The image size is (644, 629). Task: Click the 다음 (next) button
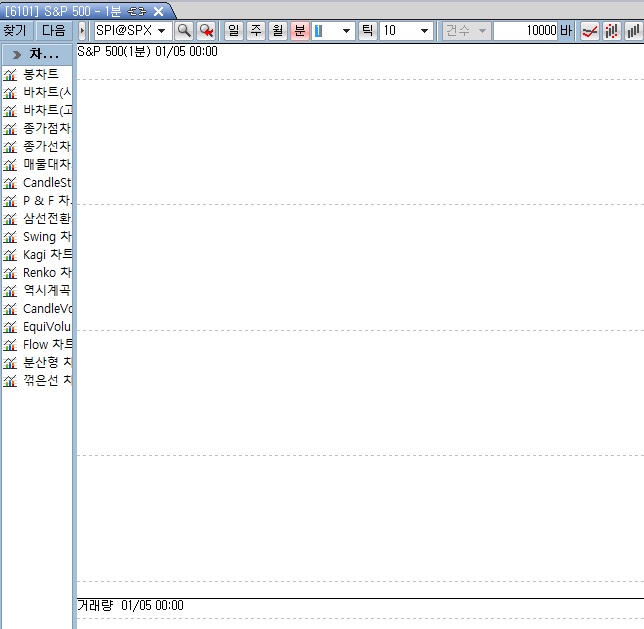[x=54, y=31]
